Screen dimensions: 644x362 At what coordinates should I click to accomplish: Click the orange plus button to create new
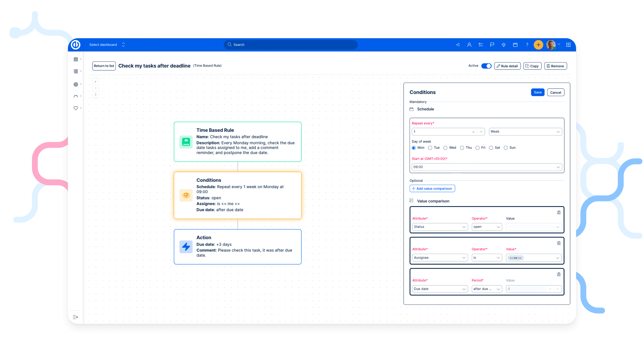coord(538,44)
